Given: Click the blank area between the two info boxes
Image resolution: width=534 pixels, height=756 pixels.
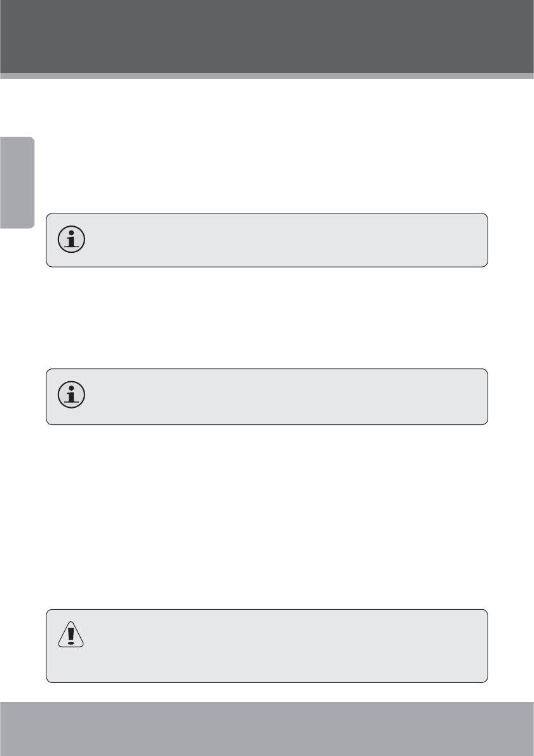Looking at the screenshot, I should click(x=267, y=318).
